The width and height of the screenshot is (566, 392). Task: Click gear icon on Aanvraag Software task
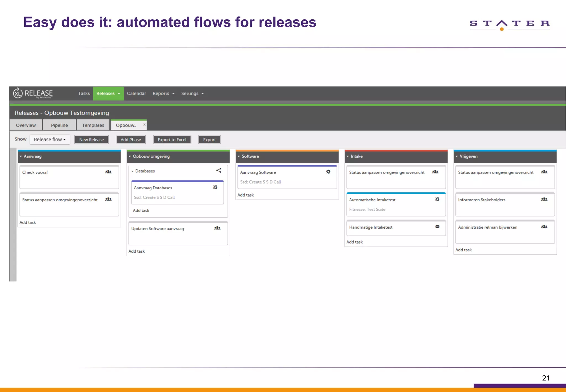point(328,172)
